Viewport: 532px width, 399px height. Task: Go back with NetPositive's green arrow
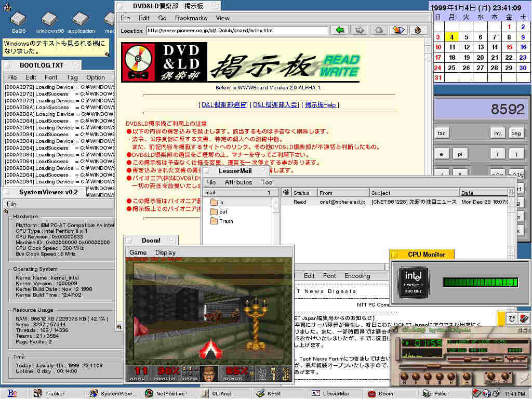click(340, 30)
